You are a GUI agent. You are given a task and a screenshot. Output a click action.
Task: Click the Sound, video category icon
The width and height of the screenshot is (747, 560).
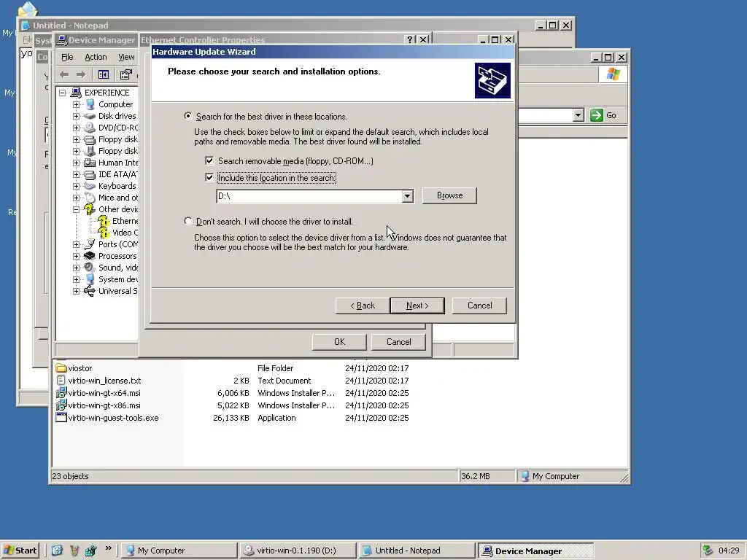point(90,268)
